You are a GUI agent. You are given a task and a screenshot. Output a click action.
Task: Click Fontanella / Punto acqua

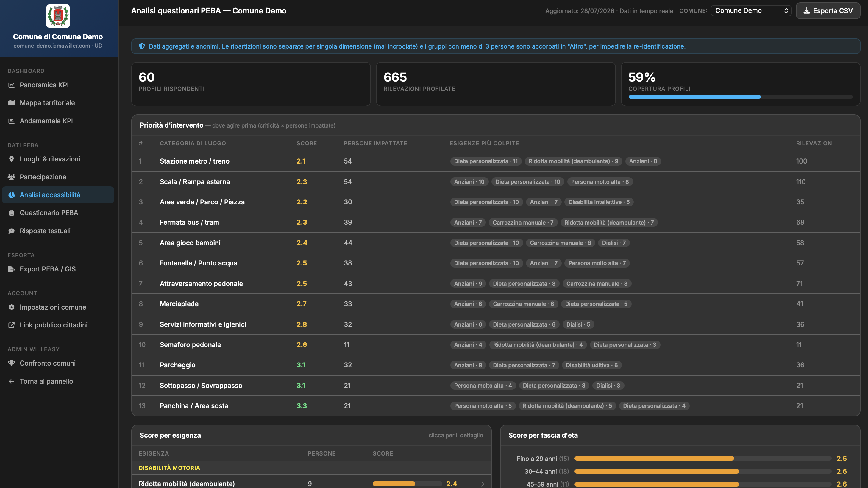(x=199, y=263)
